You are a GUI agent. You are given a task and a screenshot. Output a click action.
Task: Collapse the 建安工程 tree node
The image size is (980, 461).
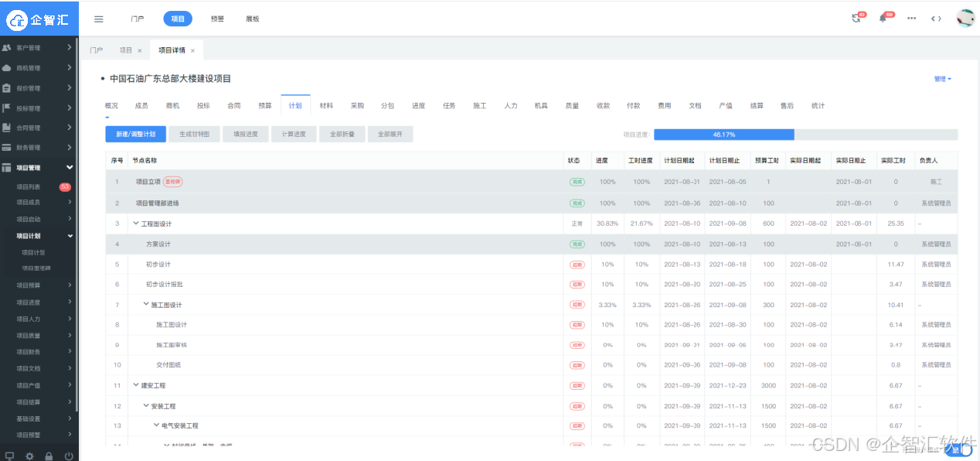click(x=136, y=385)
